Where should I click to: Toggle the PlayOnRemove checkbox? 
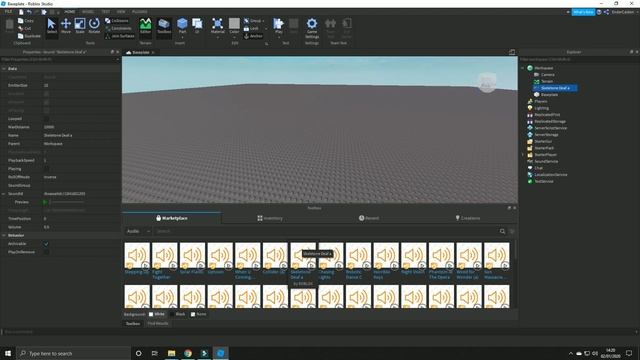[46, 252]
